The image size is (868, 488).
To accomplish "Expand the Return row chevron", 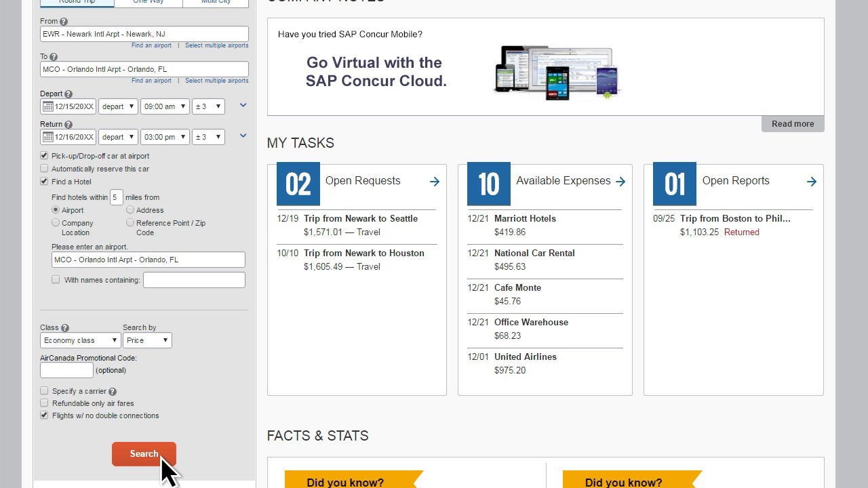I will [x=243, y=136].
